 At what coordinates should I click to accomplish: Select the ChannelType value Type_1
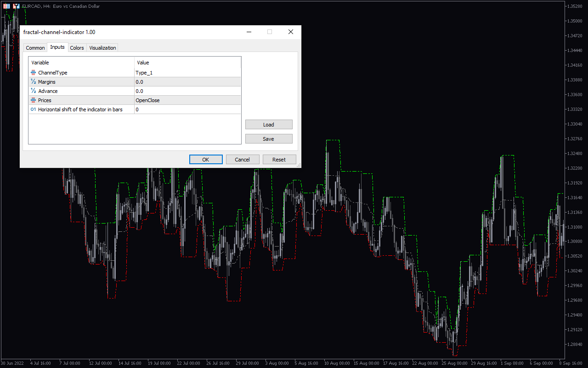coord(187,73)
